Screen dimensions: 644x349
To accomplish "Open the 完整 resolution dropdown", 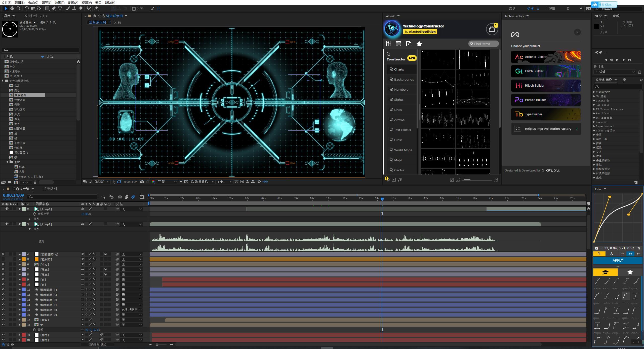I will [x=167, y=182].
